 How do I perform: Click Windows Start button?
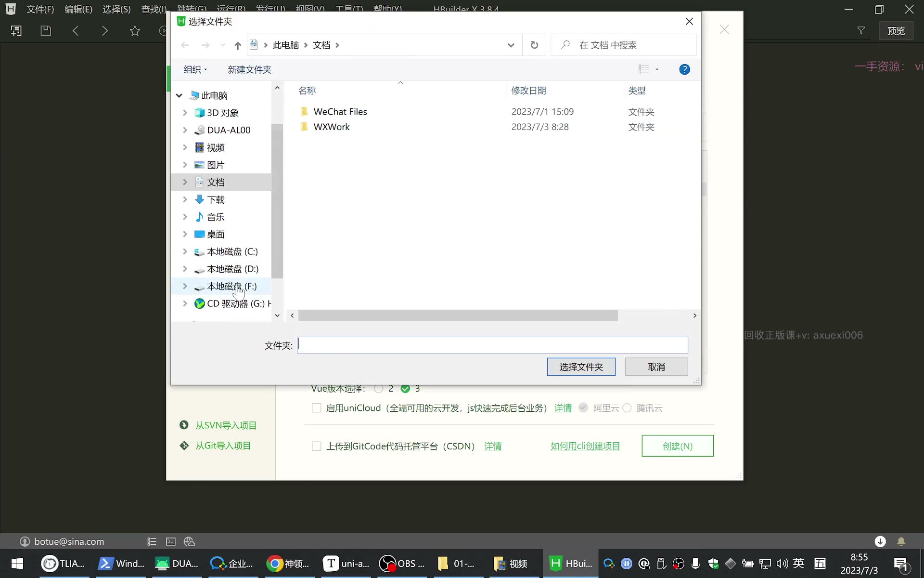point(17,564)
